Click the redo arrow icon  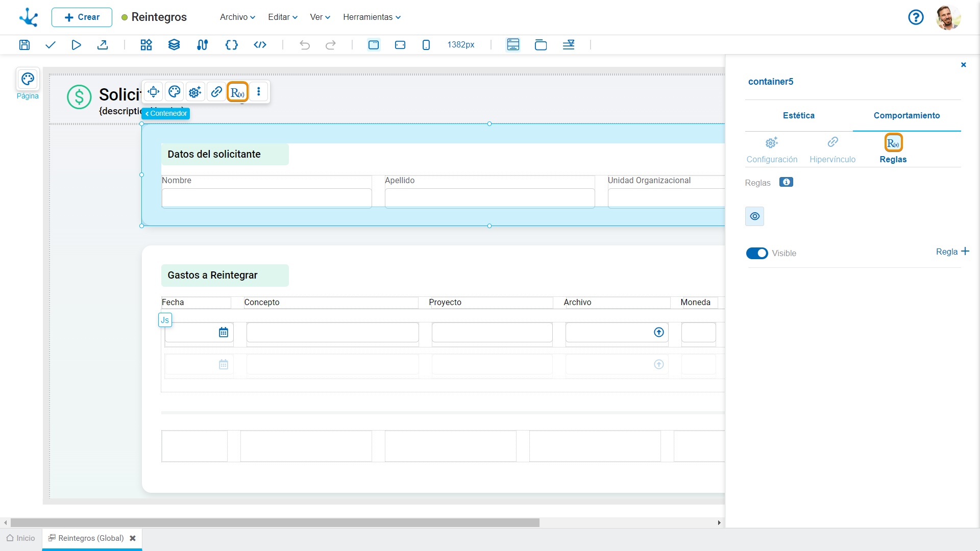331,45
